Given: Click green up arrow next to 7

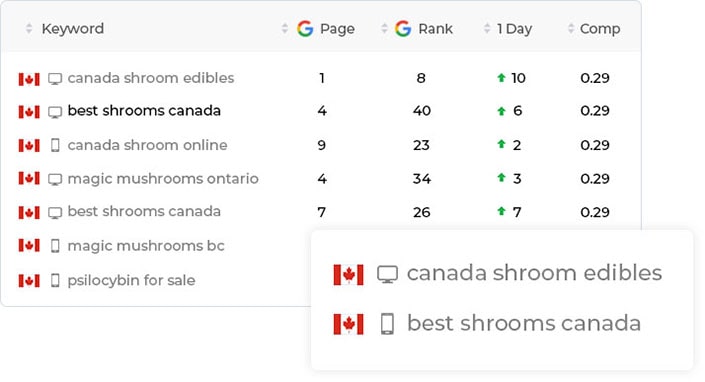Looking at the screenshot, I should point(501,211).
